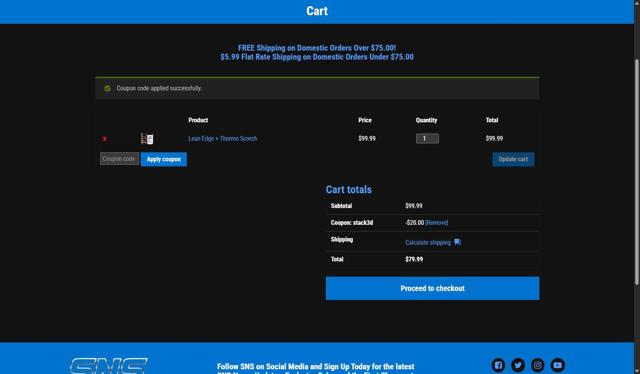The height and width of the screenshot is (374, 640).
Task: Click the shipping truck icon
Action: (x=458, y=242)
